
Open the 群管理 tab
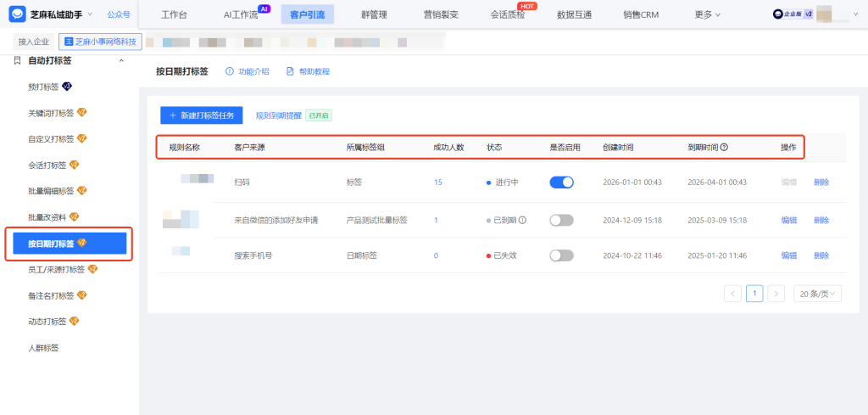374,15
